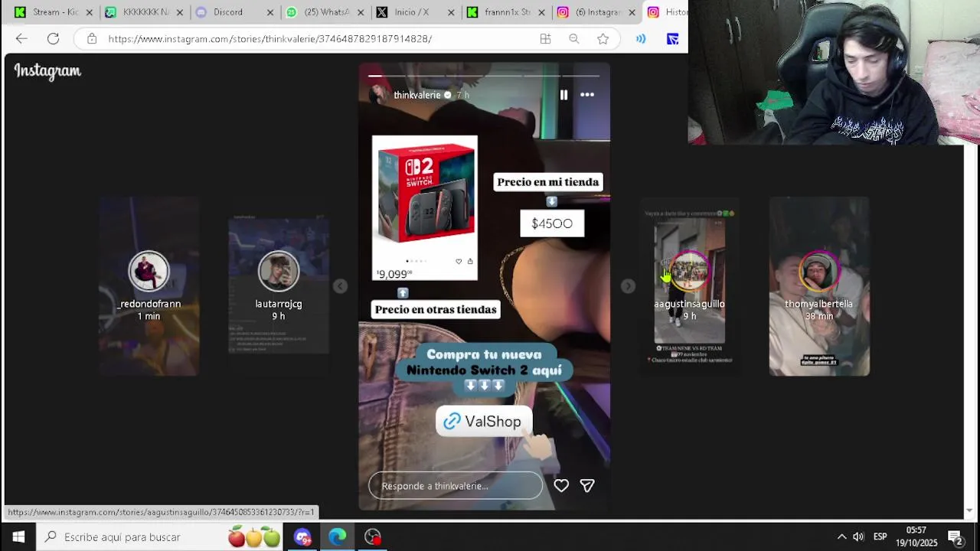
Task: Open lautarrojcg's story
Action: [x=279, y=286]
